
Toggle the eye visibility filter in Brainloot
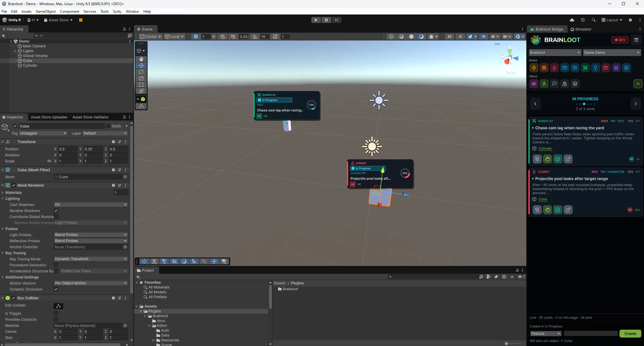[534, 84]
